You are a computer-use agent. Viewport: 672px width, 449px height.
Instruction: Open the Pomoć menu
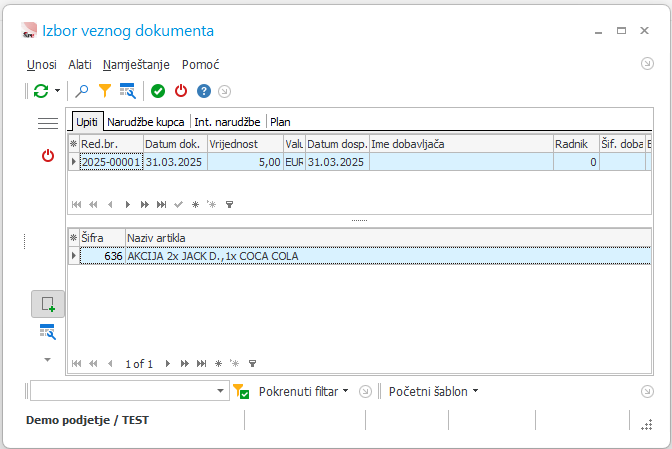tap(201, 65)
